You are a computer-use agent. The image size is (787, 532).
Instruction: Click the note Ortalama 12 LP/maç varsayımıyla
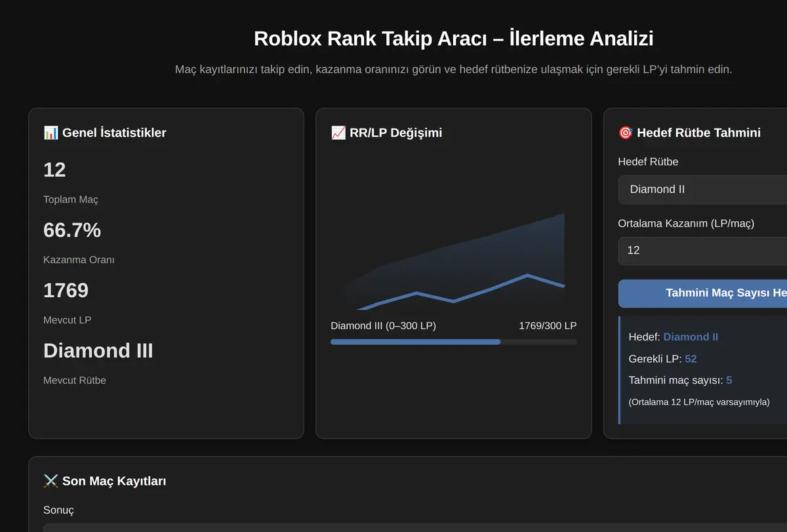[699, 402]
